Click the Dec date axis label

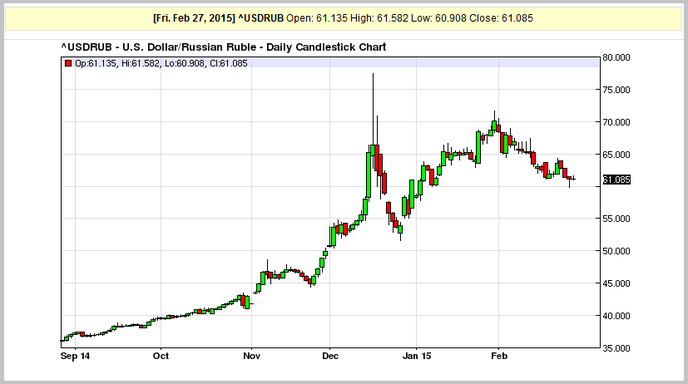point(330,356)
